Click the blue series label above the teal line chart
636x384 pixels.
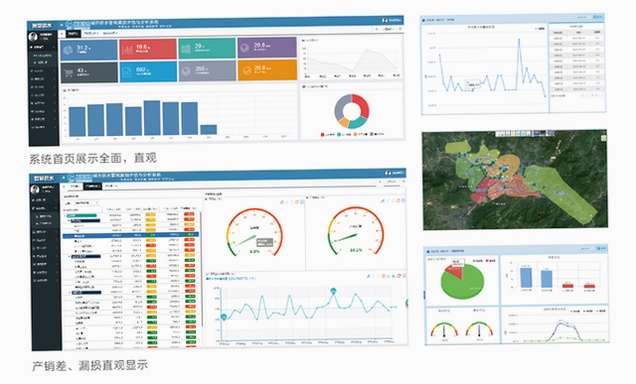tap(231, 279)
